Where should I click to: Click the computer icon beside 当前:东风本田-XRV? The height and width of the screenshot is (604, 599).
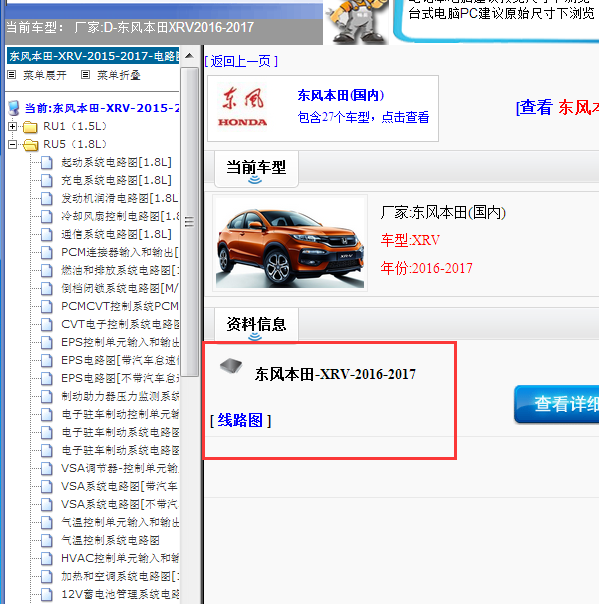click(x=14, y=108)
